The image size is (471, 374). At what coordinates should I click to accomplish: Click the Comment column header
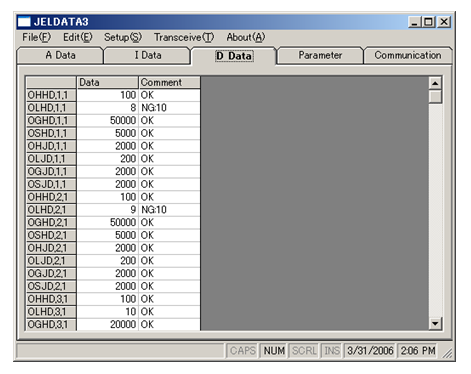point(169,82)
